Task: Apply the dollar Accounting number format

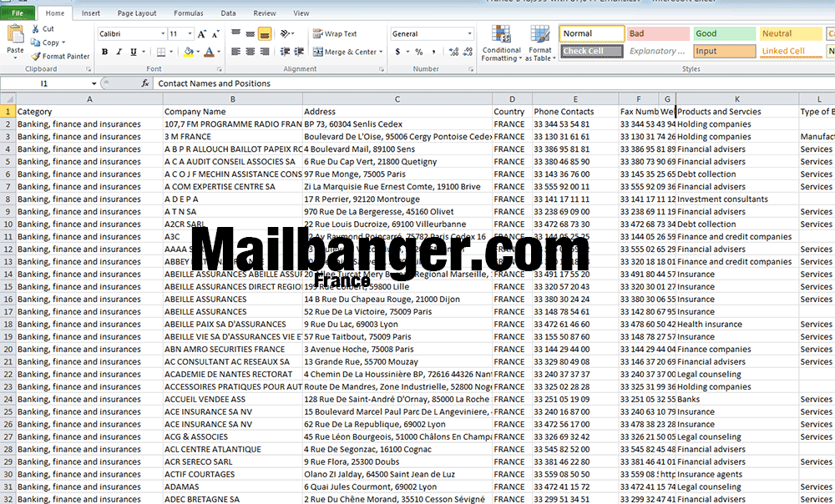Action: pos(397,52)
